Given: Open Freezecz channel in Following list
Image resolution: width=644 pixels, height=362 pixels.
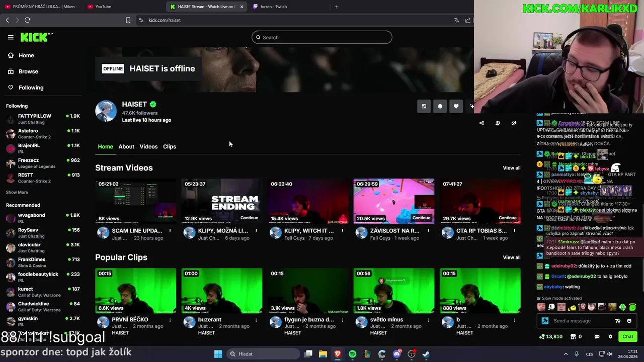Looking at the screenshot, I should tap(43, 163).
